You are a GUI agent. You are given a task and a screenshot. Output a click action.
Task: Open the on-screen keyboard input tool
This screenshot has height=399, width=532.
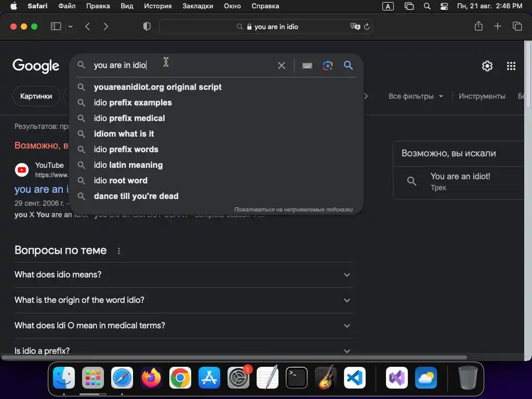307,65
